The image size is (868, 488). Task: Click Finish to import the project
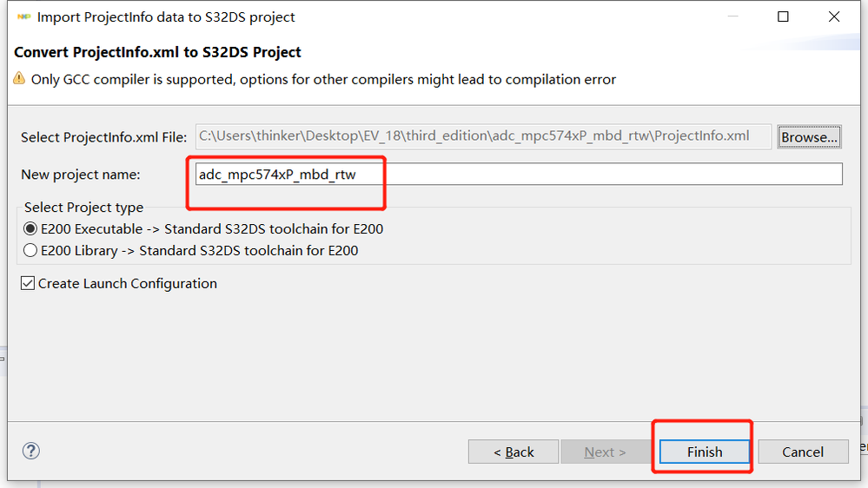[704, 452]
